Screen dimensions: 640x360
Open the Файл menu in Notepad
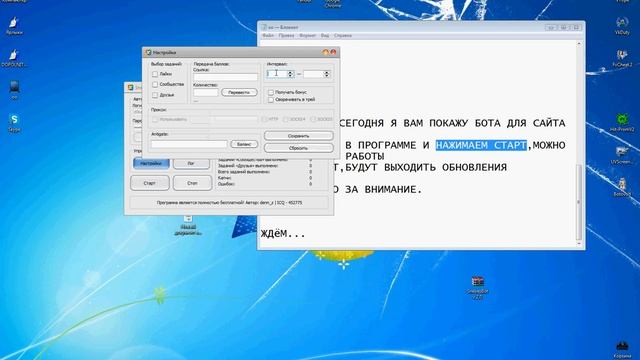[268, 36]
